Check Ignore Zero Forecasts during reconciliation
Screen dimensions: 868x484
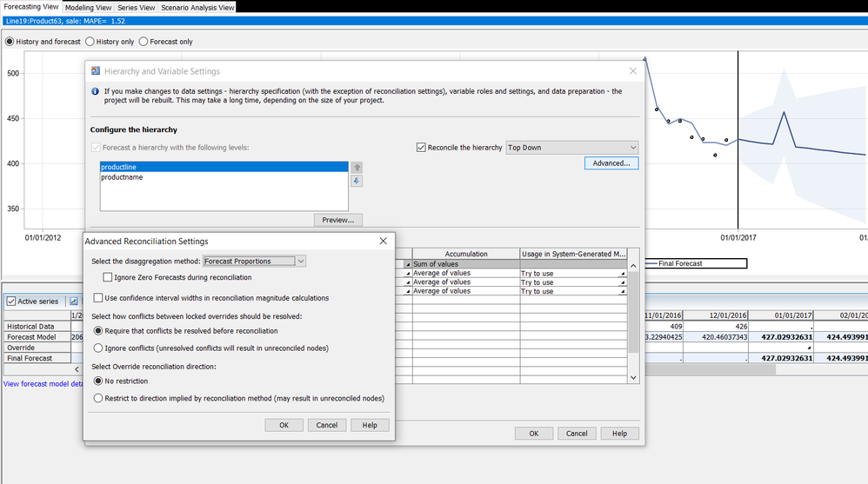coord(108,277)
